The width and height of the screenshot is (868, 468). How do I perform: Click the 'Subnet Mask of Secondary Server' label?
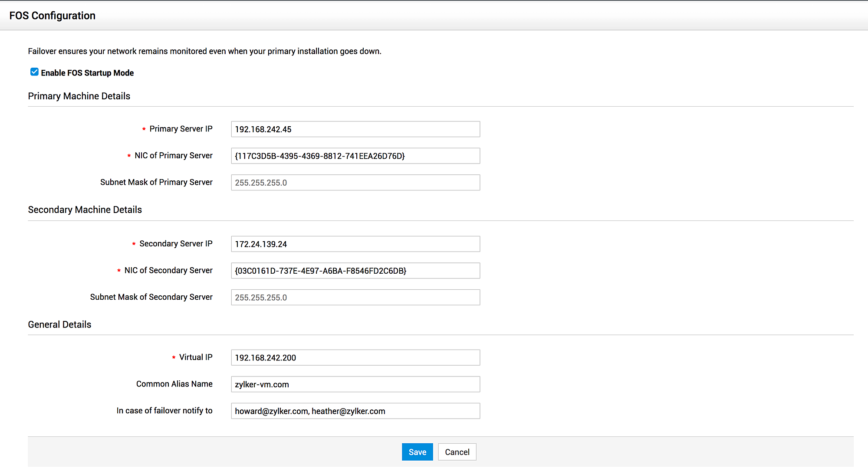(151, 297)
